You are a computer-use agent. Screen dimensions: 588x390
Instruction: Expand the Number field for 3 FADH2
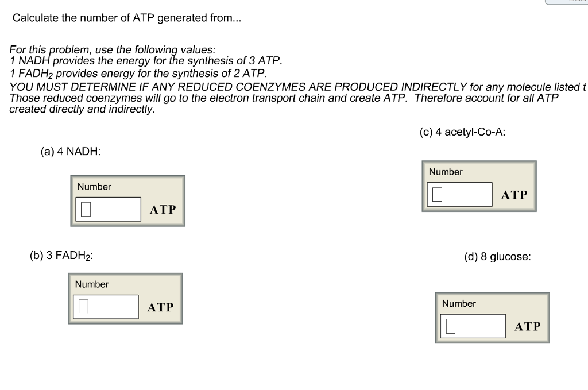click(x=106, y=306)
